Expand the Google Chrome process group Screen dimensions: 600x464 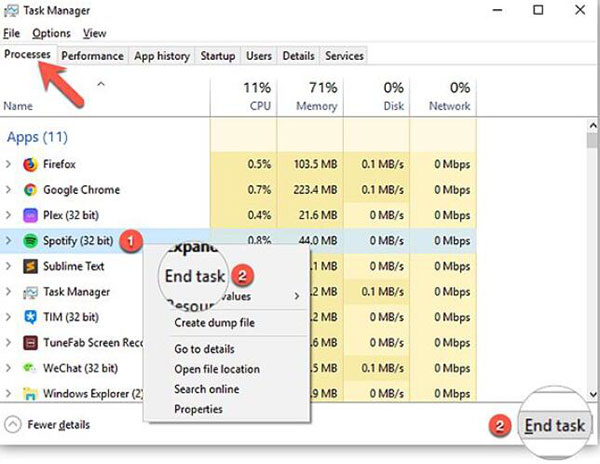(9, 190)
